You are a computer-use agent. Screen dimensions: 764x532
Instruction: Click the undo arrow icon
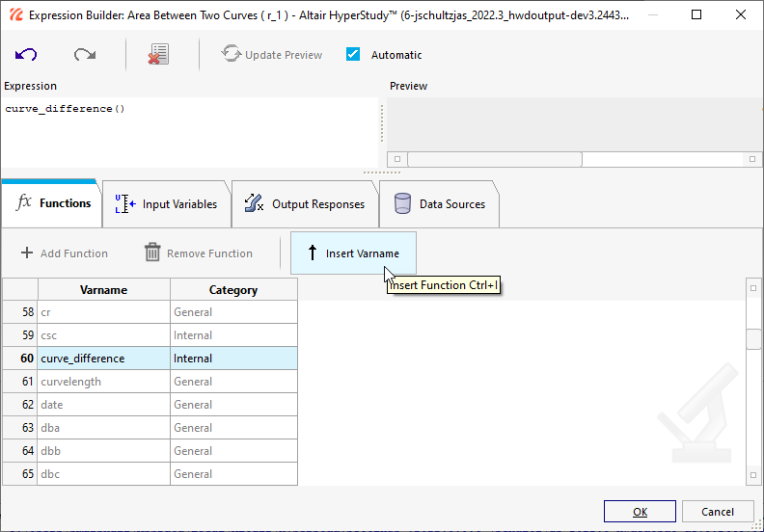(x=26, y=55)
